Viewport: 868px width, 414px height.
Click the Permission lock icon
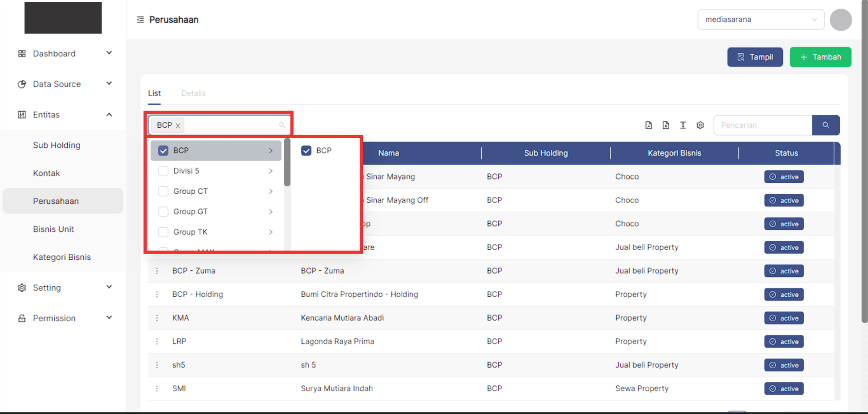click(x=22, y=318)
